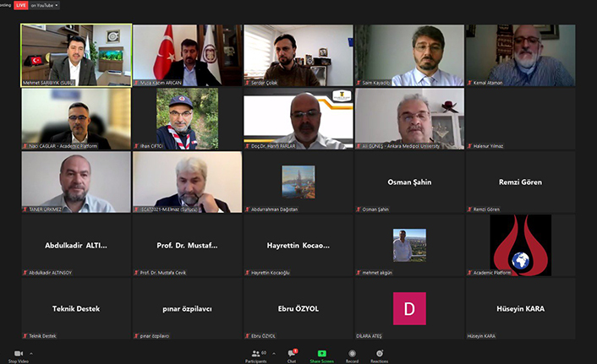Screen dimensions: 597x364
Task: Start recording with the Record icon
Action: (352, 353)
